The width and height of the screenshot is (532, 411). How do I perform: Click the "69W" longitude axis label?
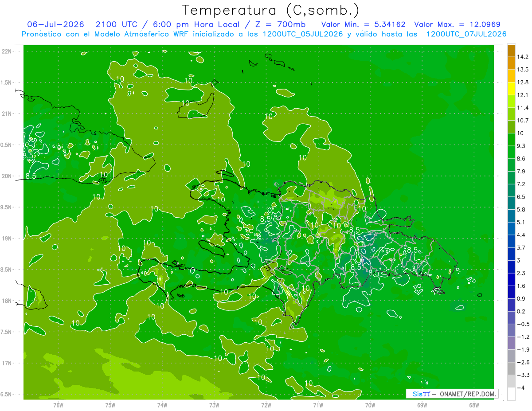422,405
